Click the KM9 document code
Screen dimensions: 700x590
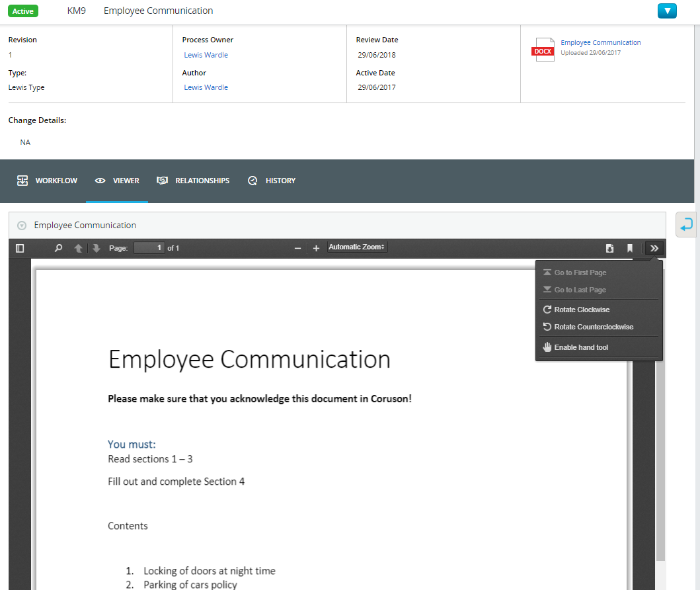pyautogui.click(x=76, y=11)
